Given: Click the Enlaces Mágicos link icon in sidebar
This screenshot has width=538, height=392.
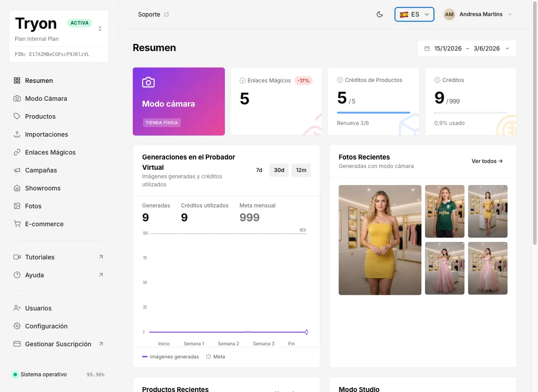Looking at the screenshot, I should pos(17,152).
